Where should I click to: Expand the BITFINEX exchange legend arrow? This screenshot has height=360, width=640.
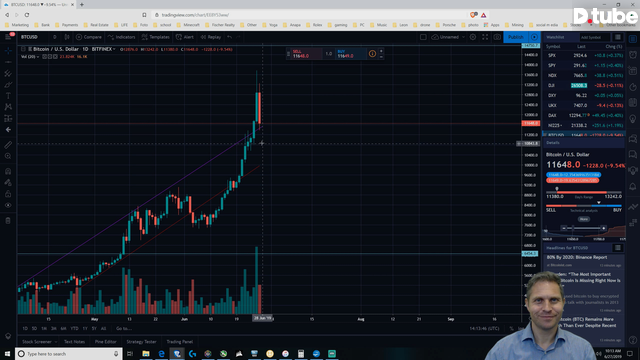pos(114,49)
